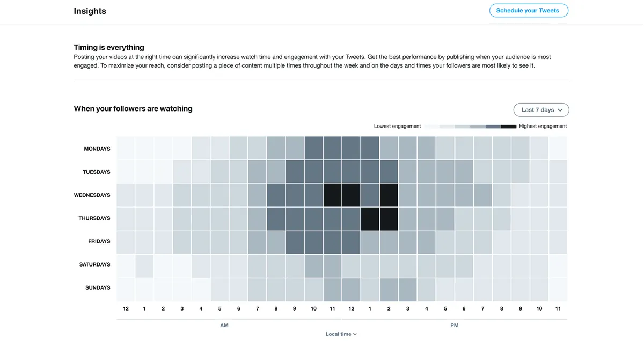
Task: Click the darkest Highest engagement legend swatch
Action: [509, 127]
